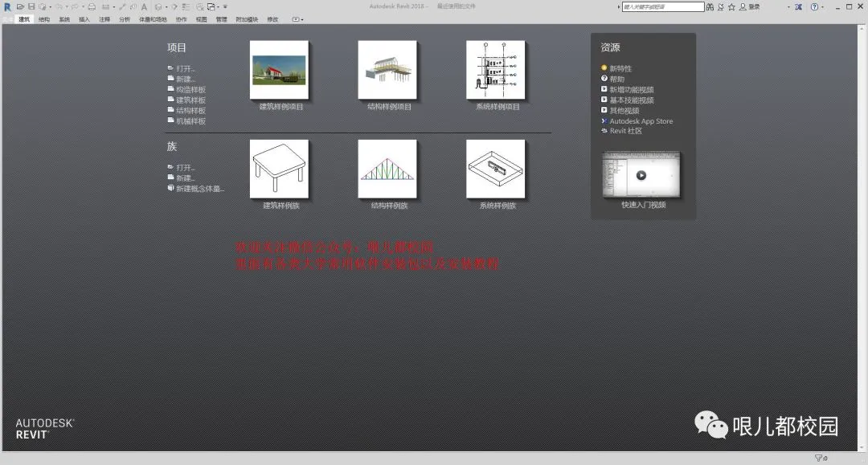Click the Sign In user icon
The width and height of the screenshot is (868, 465).
(x=743, y=6)
